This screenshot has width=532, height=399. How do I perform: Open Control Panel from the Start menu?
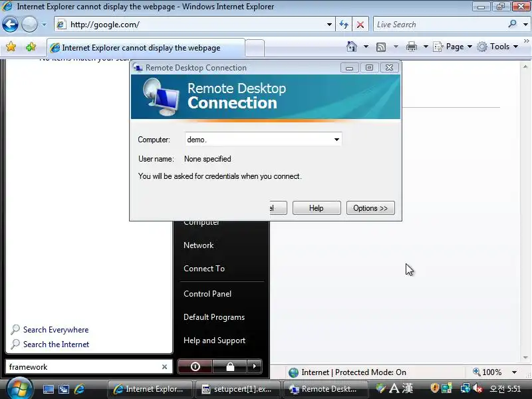[207, 294]
